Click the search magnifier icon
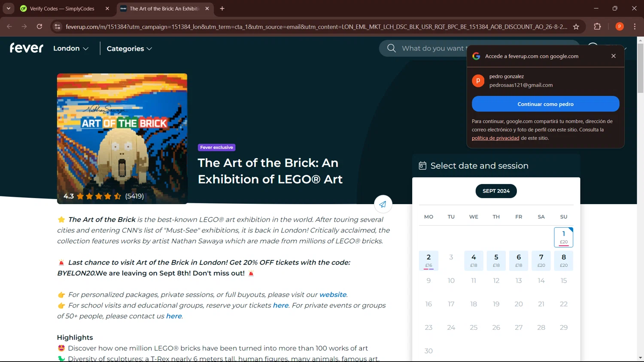Viewport: 644px width, 362px height. coord(391,48)
